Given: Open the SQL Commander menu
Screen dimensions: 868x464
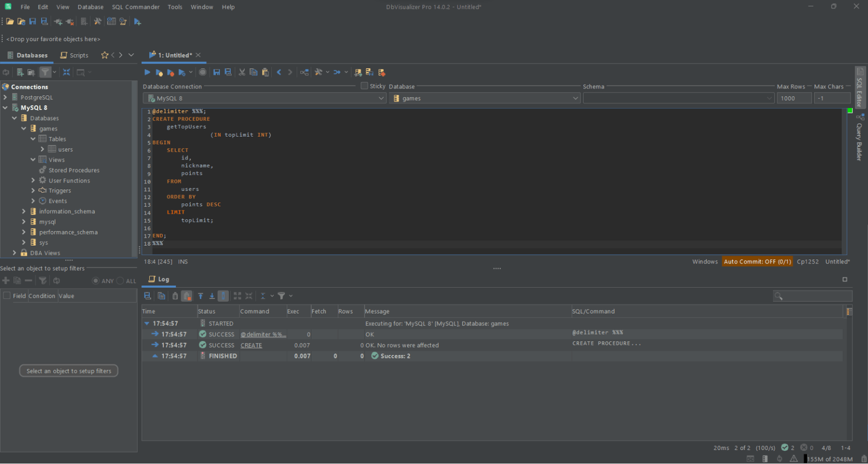Looking at the screenshot, I should [x=135, y=7].
